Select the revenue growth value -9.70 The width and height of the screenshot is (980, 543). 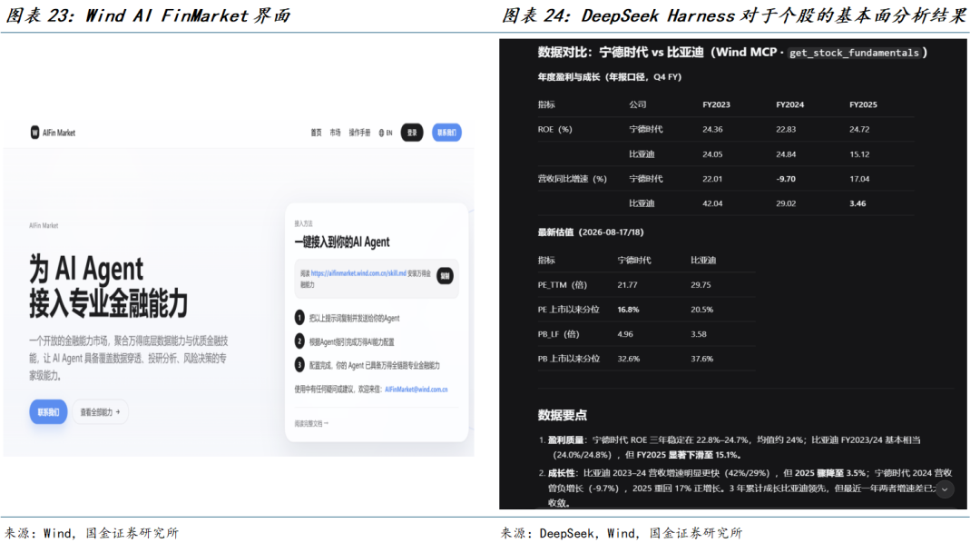[x=786, y=179]
